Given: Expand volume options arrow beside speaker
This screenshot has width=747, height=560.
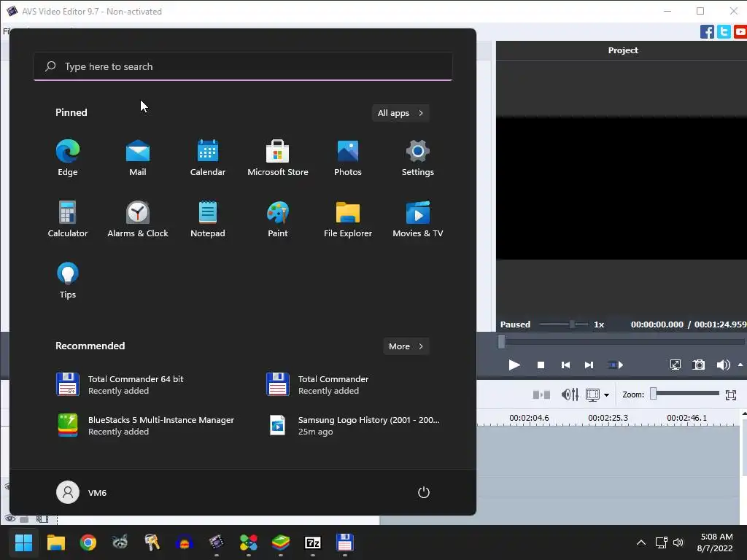Looking at the screenshot, I should [740, 365].
